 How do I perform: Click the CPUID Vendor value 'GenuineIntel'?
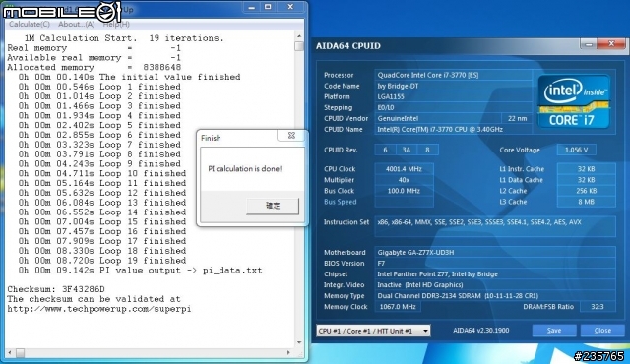pos(437,118)
